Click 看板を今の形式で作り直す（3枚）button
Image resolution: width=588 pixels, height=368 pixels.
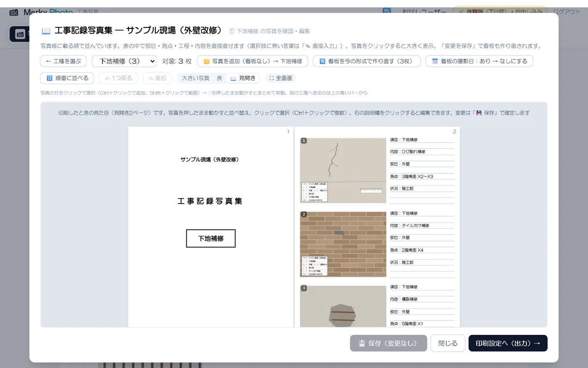point(366,61)
